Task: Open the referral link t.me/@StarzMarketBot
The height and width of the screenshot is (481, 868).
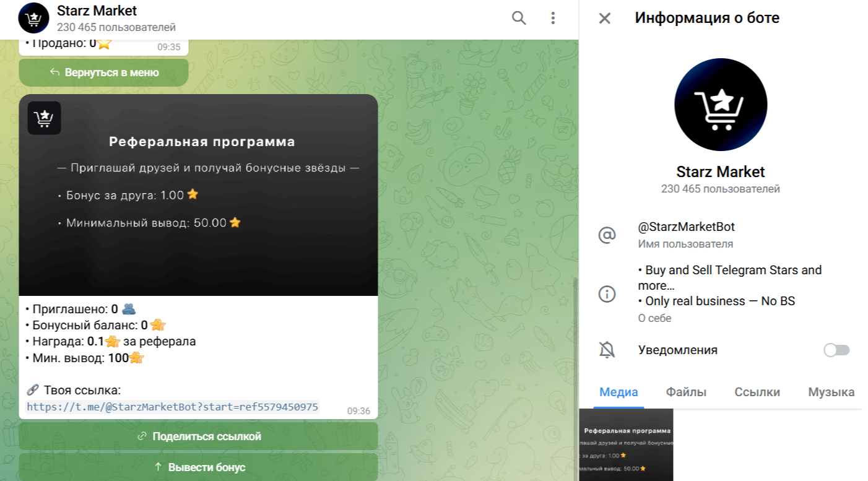Action: pyautogui.click(x=173, y=407)
